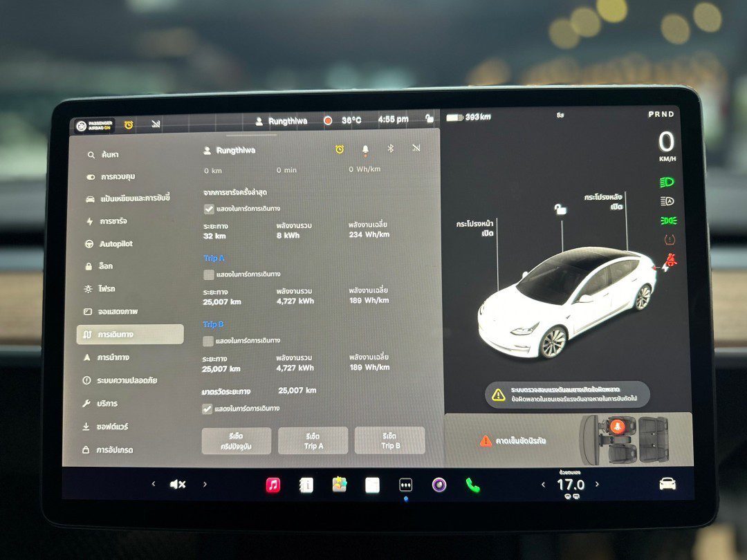
Task: Increase volume with the right chevron
Action: 205,484
